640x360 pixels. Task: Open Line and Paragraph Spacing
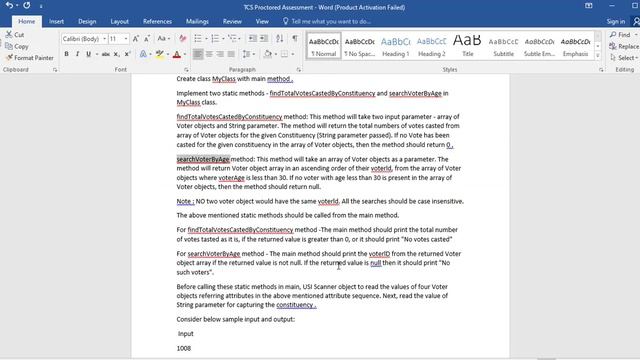(247, 54)
